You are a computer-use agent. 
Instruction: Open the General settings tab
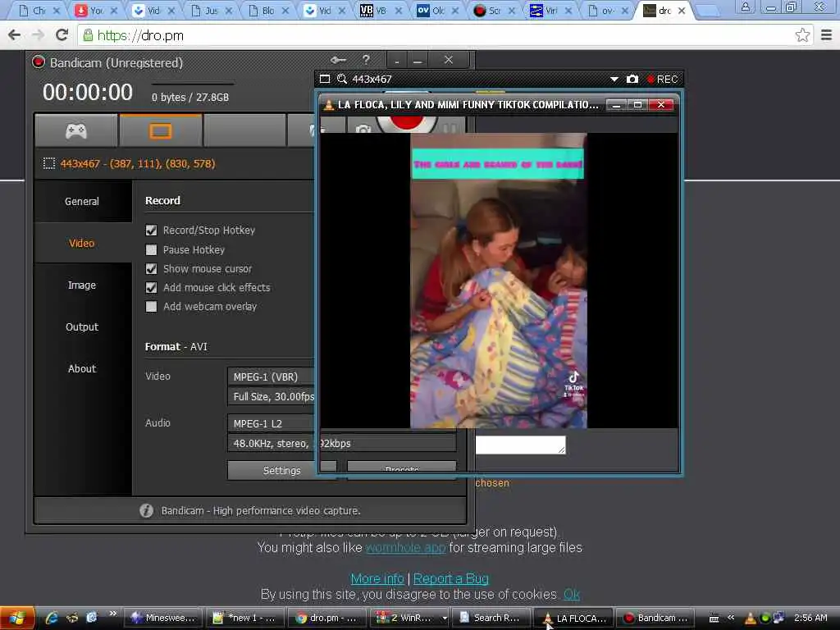click(x=83, y=202)
